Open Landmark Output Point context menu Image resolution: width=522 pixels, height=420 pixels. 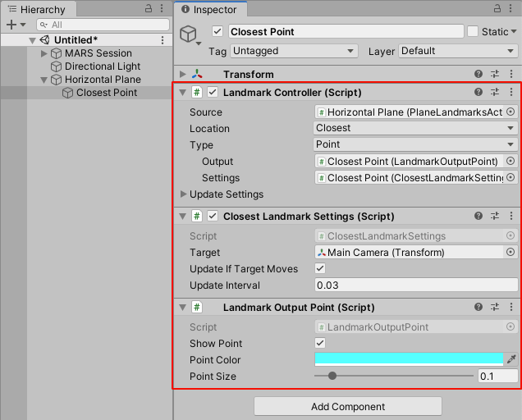tap(511, 308)
